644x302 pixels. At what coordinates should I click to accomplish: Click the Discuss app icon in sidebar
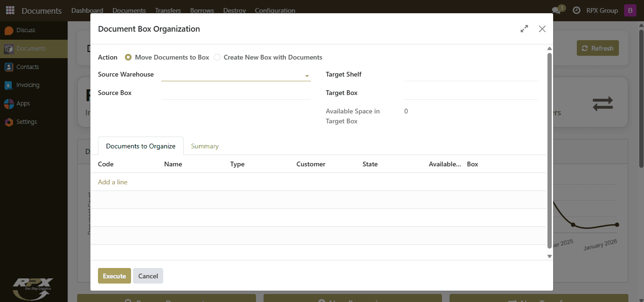[9, 30]
